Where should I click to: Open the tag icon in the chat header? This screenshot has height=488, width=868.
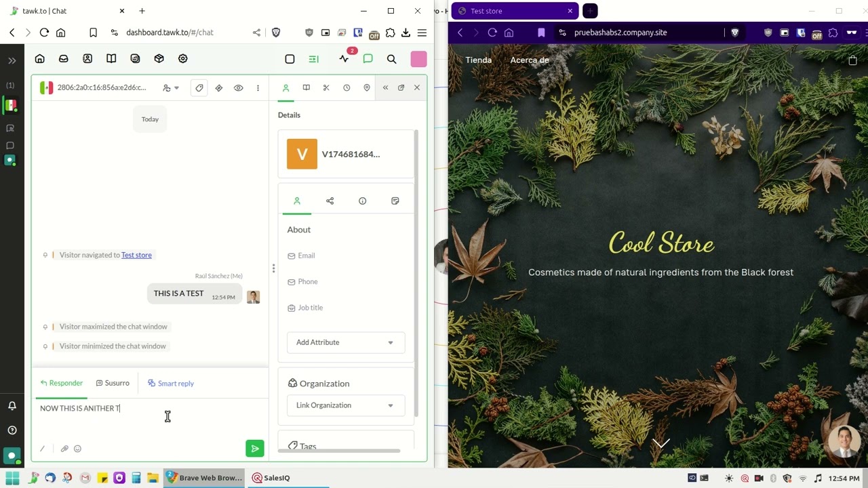click(199, 88)
